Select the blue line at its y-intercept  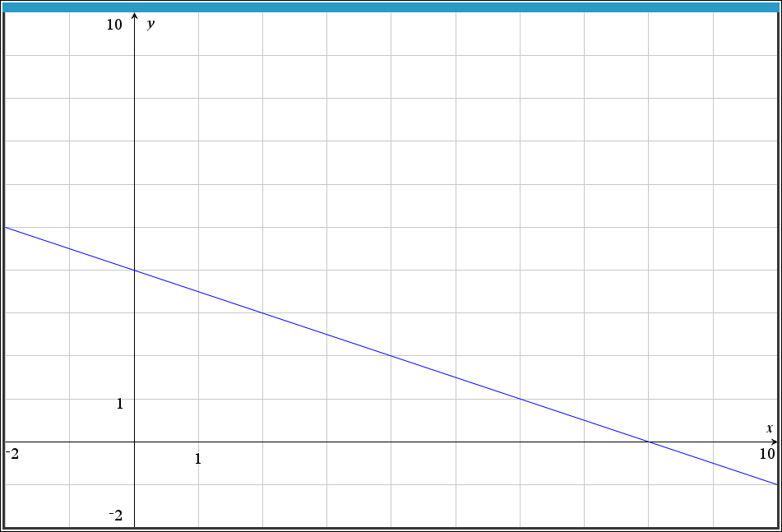[x=134, y=271]
